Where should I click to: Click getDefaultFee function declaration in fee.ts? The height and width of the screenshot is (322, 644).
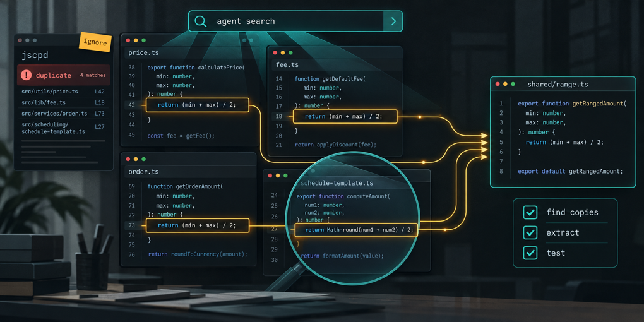click(330, 79)
